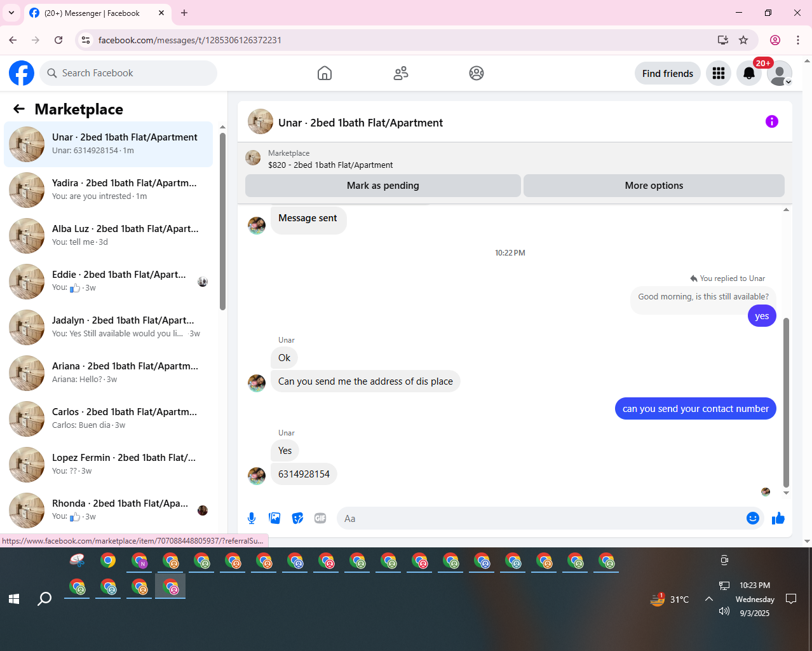Viewport: 812px width, 651px height.
Task: Open More options for the listing
Action: [654, 186]
